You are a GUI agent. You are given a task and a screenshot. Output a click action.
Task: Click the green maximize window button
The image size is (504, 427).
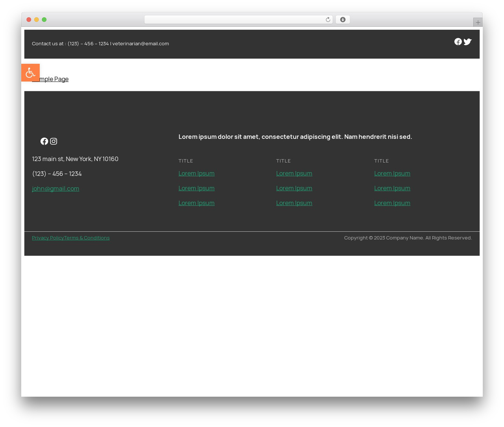tap(44, 20)
